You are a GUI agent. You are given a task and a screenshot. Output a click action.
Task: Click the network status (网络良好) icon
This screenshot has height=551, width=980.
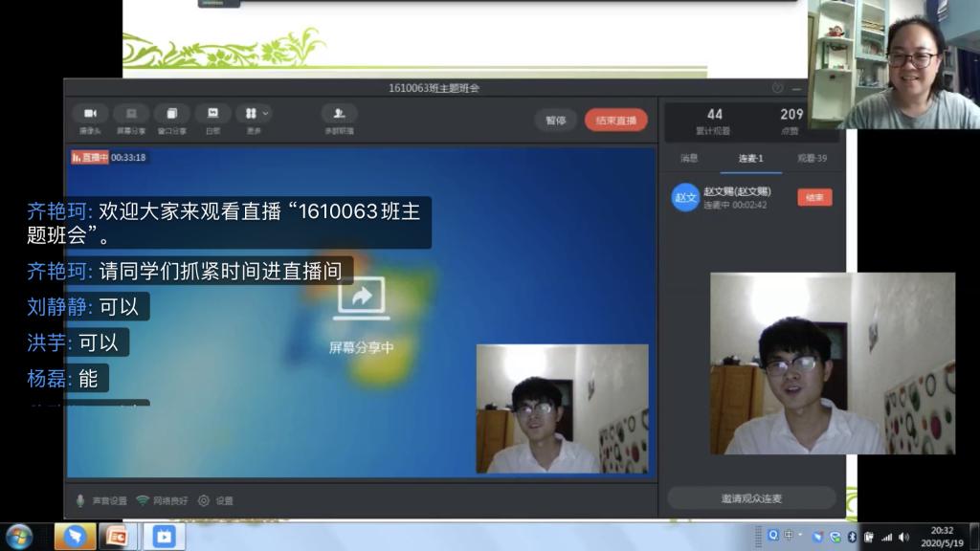pyautogui.click(x=143, y=500)
